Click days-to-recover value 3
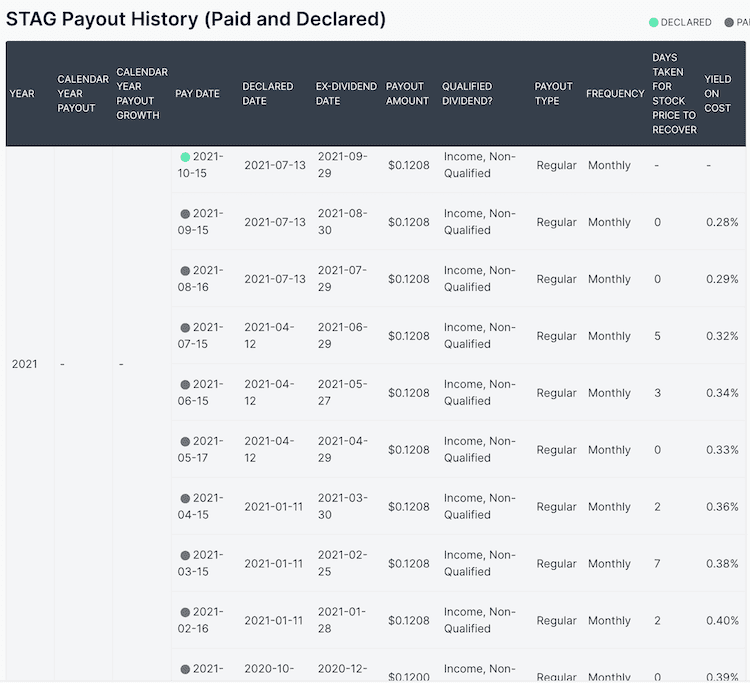This screenshot has width=750, height=683. pos(658,393)
